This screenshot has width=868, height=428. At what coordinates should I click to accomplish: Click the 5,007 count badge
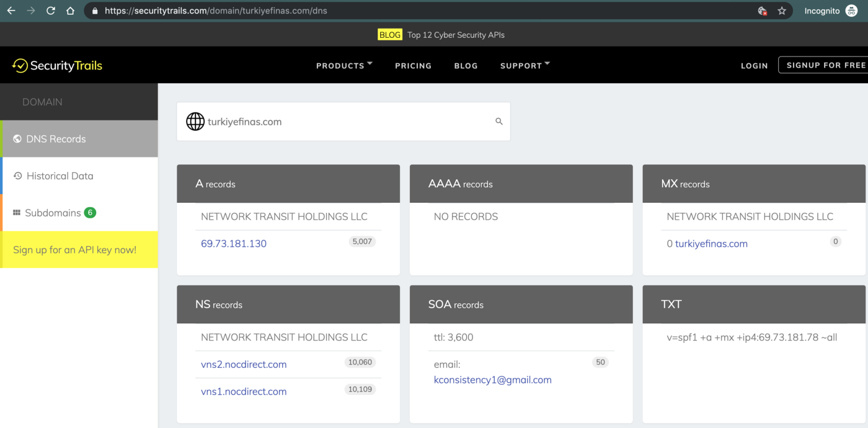coord(362,241)
